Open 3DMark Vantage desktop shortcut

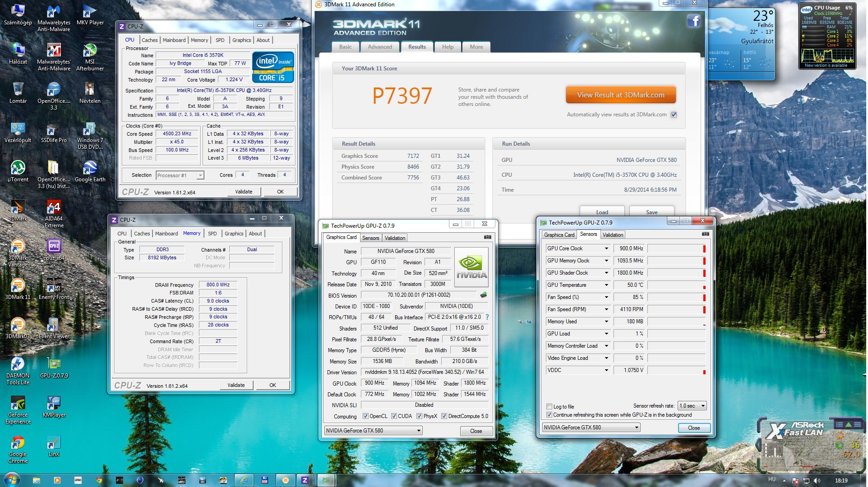[18, 253]
